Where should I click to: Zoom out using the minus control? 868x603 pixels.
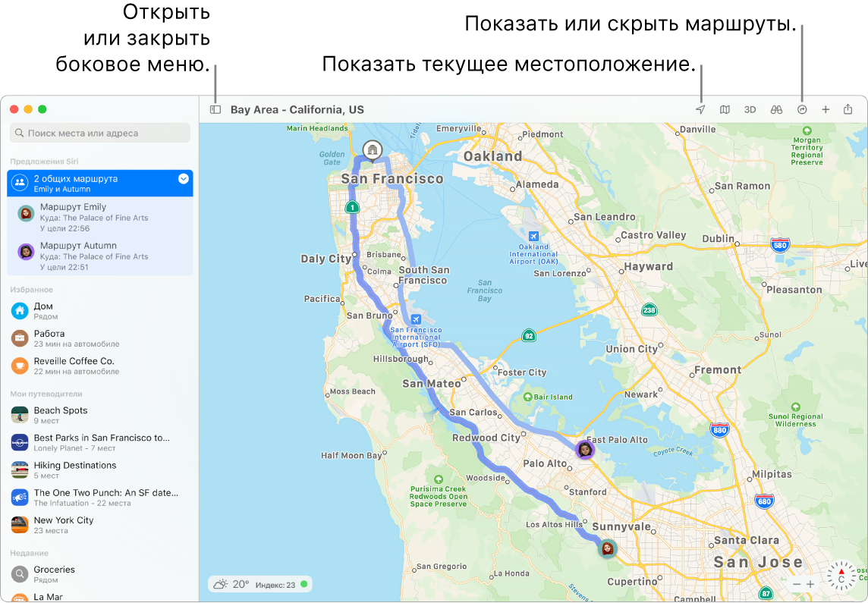click(797, 586)
